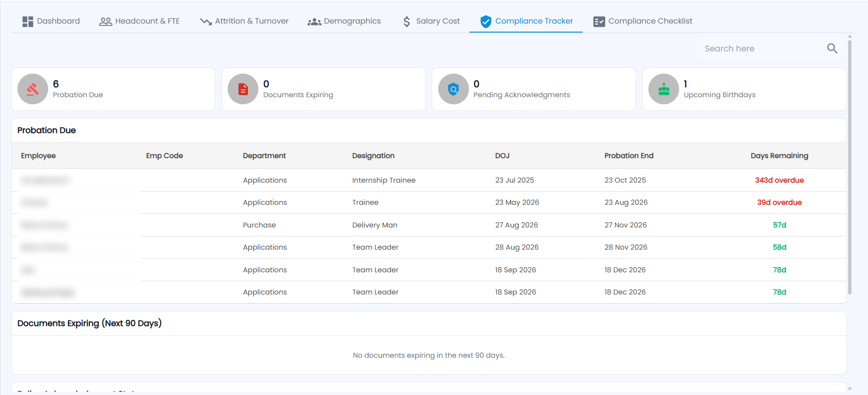Open the Dashboard tab
868x395 pixels.
51,21
